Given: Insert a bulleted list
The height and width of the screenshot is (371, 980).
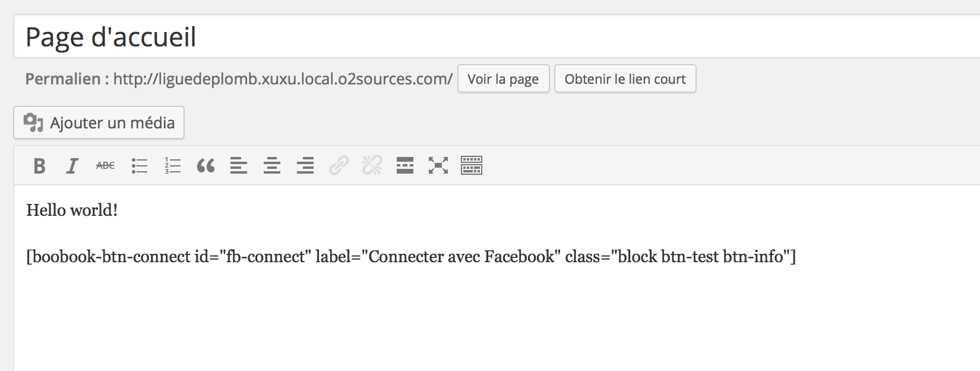Looking at the screenshot, I should (x=139, y=166).
